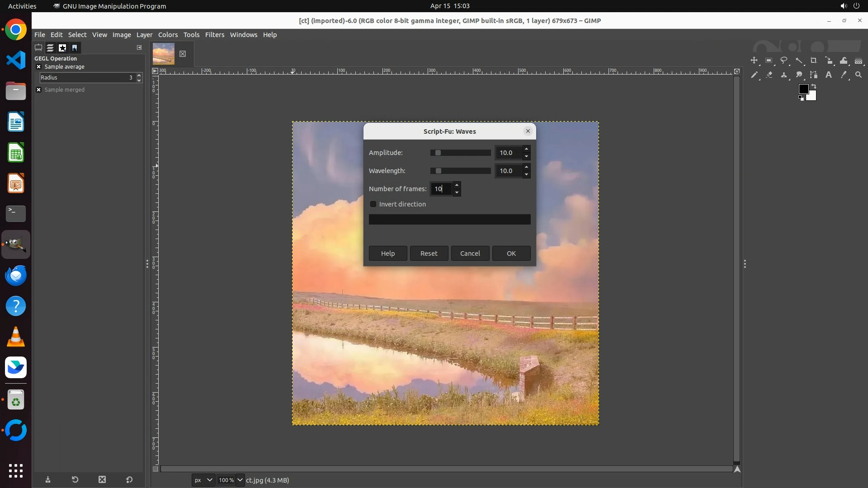This screenshot has width=868, height=488.
Task: Select the Eraser tool
Action: coord(769,75)
